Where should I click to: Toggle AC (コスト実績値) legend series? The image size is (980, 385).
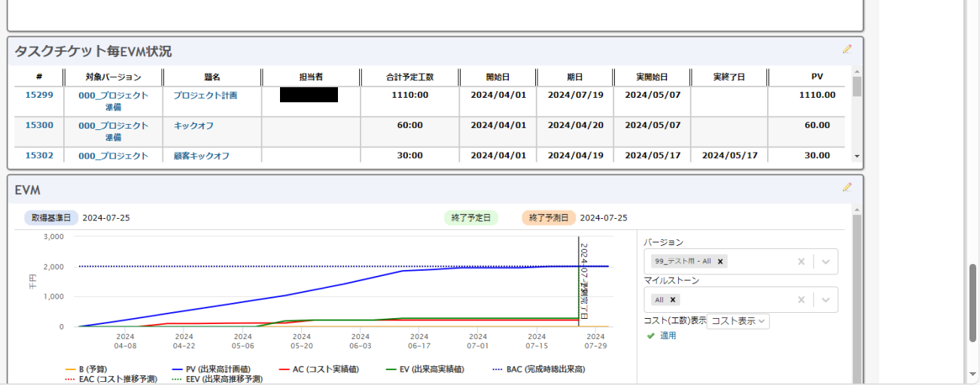(319, 369)
